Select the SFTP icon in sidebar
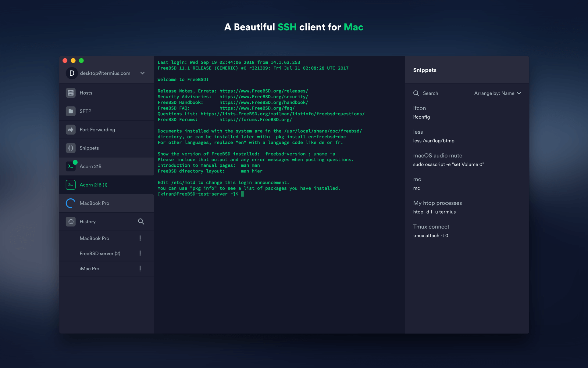 click(70, 111)
